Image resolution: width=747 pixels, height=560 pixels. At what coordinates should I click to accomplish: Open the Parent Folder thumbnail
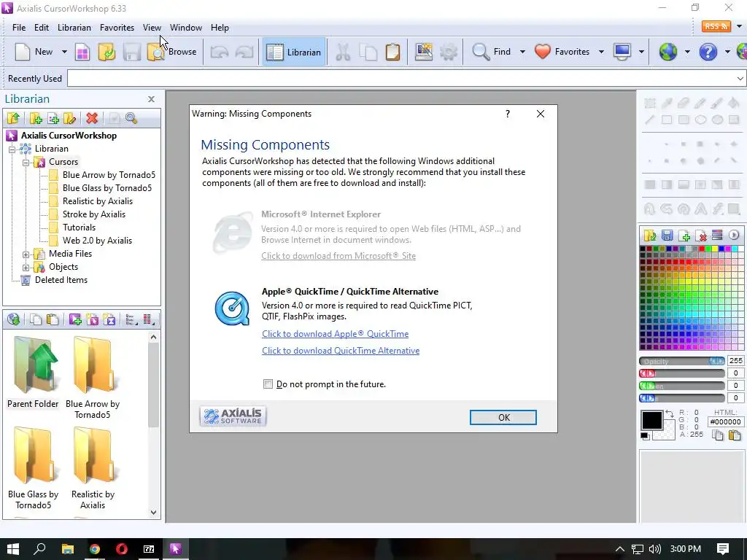point(33,373)
